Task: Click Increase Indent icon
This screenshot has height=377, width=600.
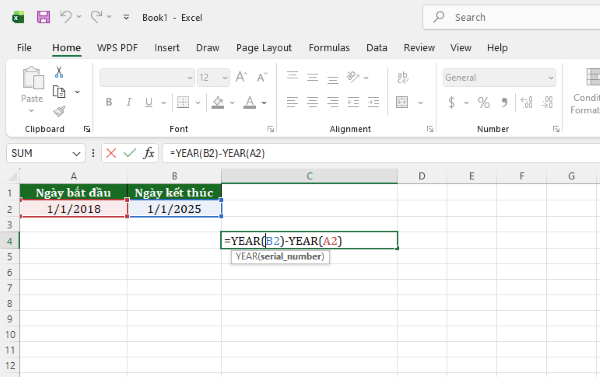Action: [373, 102]
